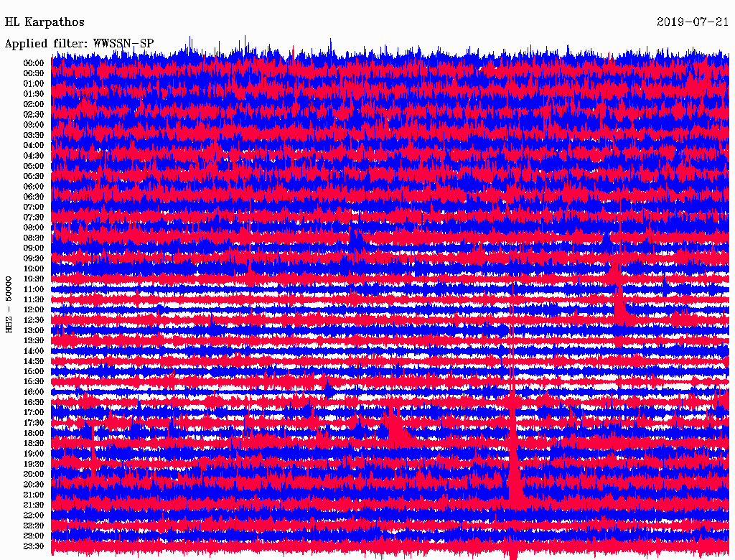Select the 10:30 time label
Image resolution: width=735 pixels, height=560 pixels.
tap(34, 279)
